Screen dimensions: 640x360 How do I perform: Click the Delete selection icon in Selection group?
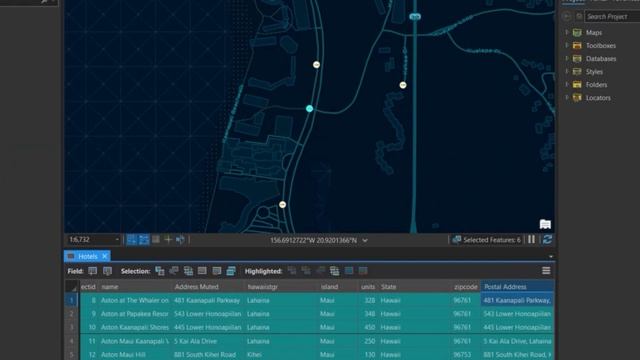pyautogui.click(x=217, y=271)
